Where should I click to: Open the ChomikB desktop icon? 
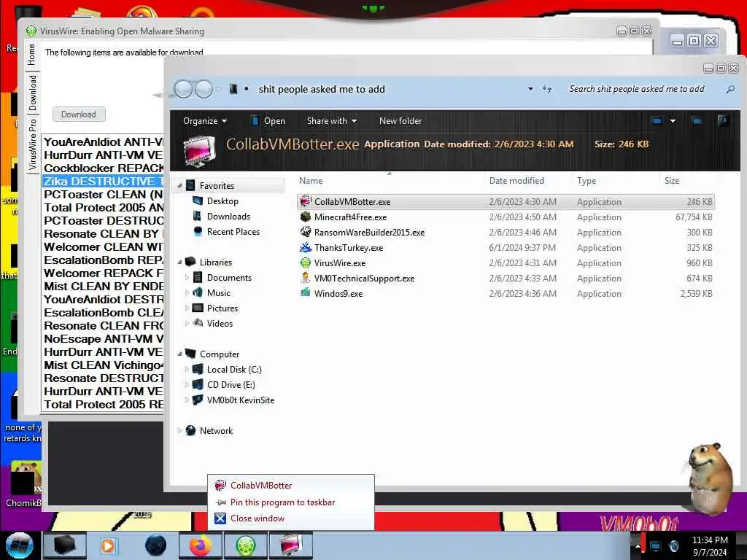pos(25,483)
